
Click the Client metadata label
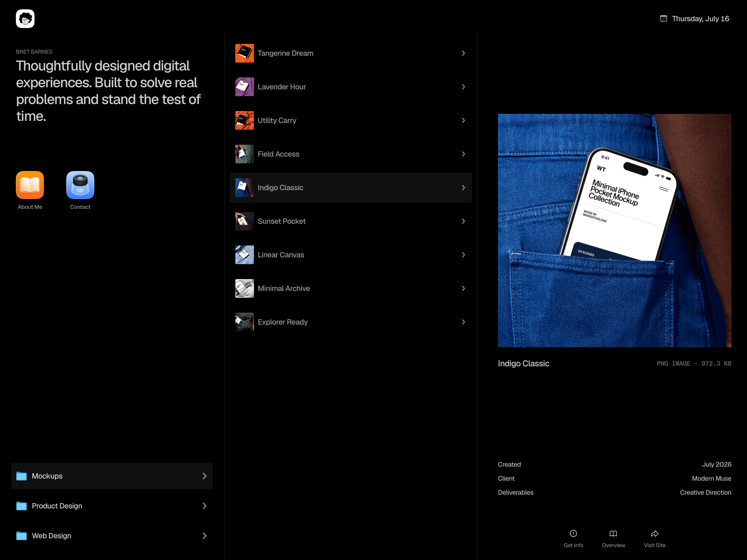point(506,478)
